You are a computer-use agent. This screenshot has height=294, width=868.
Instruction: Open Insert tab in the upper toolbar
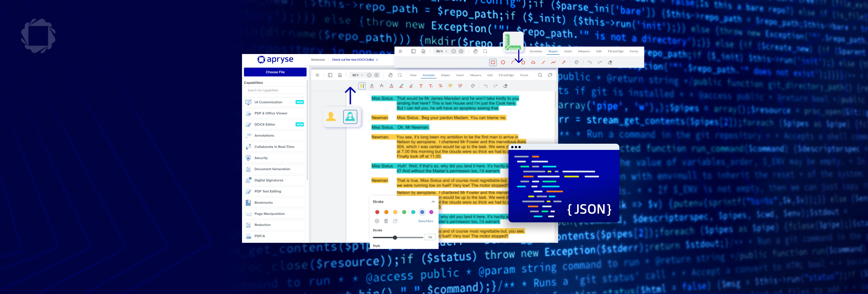568,51
